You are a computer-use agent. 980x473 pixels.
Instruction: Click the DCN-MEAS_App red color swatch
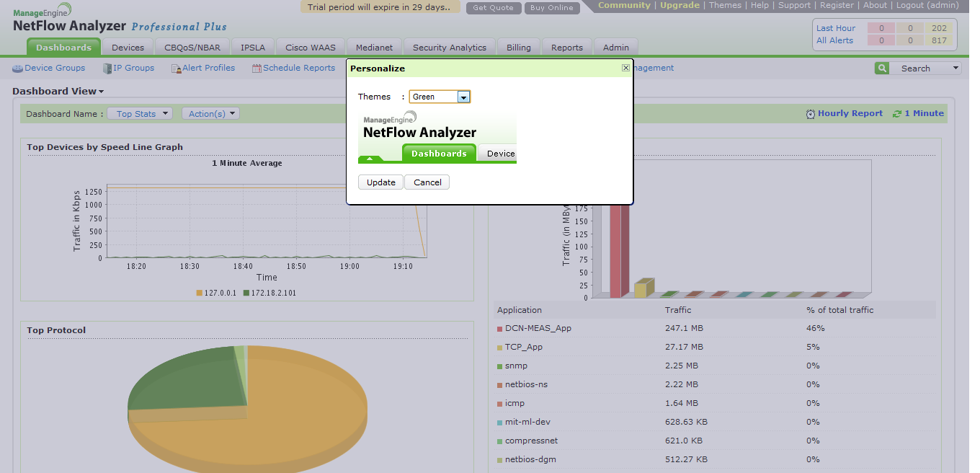499,329
